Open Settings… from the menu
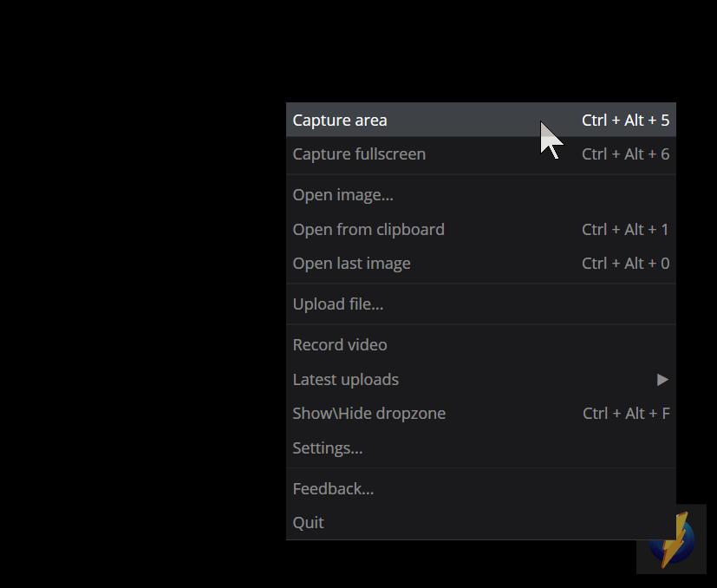Viewport: 717px width, 588px height. [x=328, y=448]
